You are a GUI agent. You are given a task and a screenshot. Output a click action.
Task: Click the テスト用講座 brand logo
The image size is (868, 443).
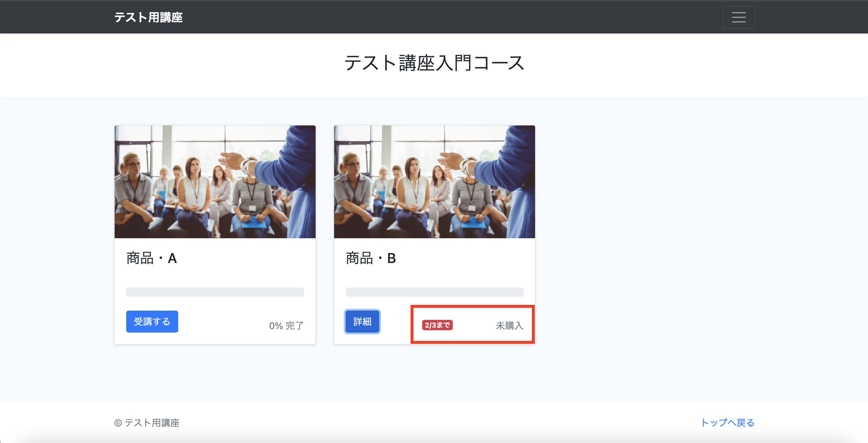(148, 17)
